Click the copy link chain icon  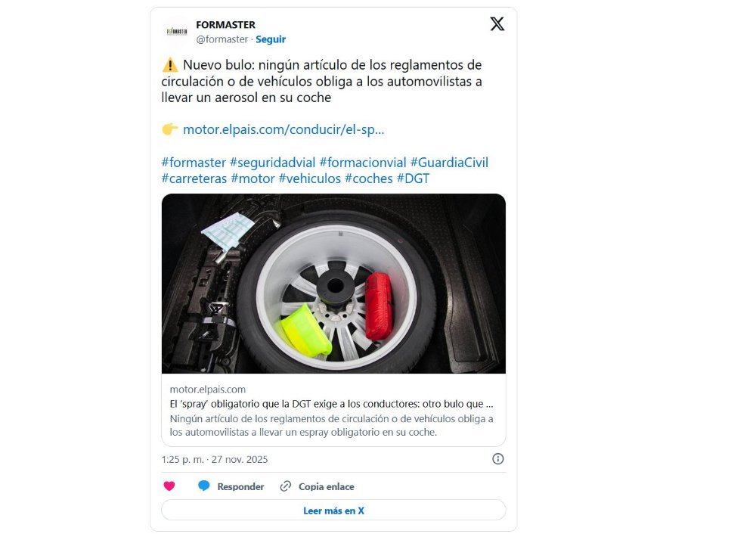tap(286, 486)
